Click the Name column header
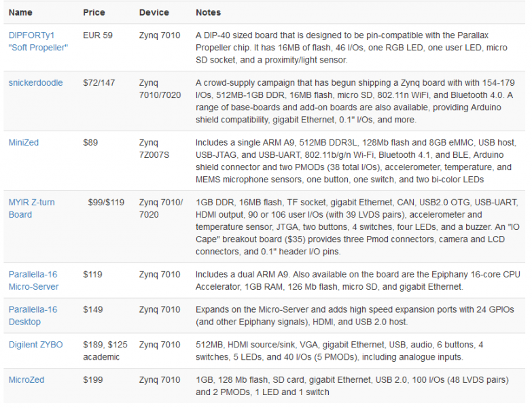Image resolution: width=532 pixels, height=408 pixels. [20, 12]
